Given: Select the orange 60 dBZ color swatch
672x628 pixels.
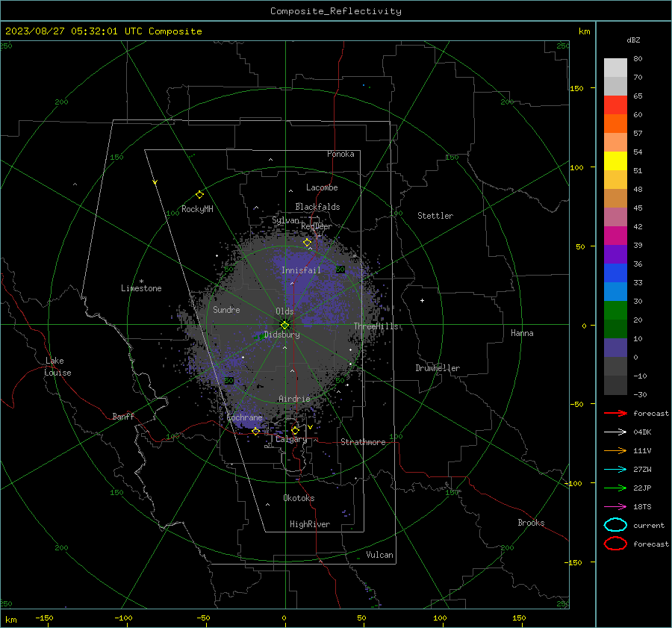Looking at the screenshot, I should point(615,123).
